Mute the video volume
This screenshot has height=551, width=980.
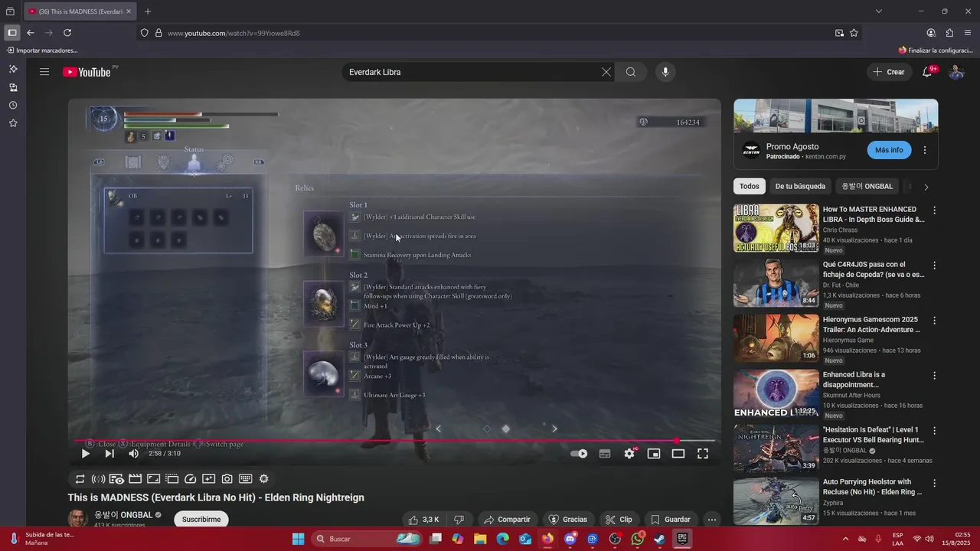(134, 454)
